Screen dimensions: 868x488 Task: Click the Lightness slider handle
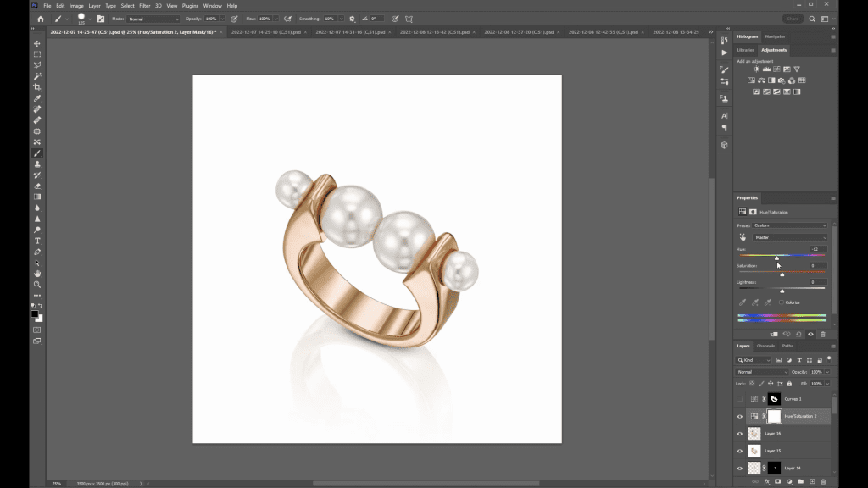pos(782,291)
